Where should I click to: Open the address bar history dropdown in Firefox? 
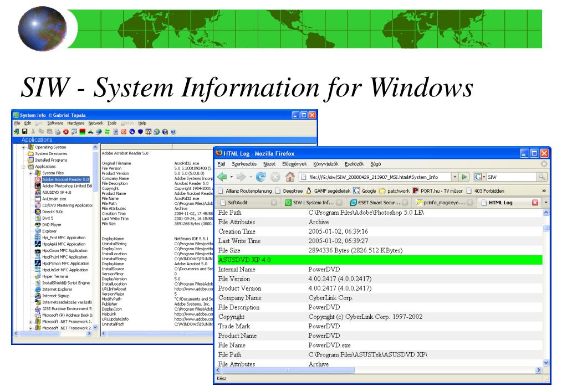tap(455, 177)
